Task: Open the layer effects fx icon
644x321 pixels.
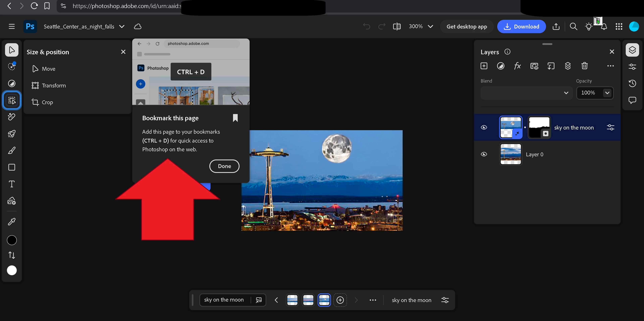Action: (x=517, y=66)
